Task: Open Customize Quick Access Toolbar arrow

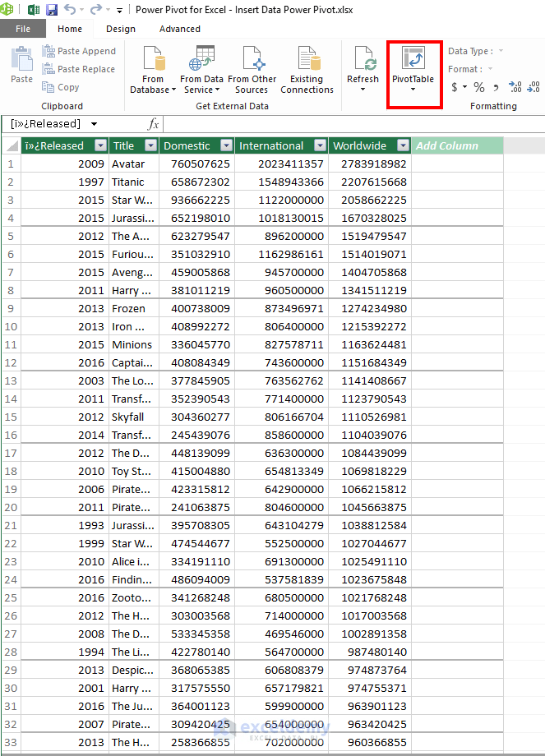Action: 120,10
